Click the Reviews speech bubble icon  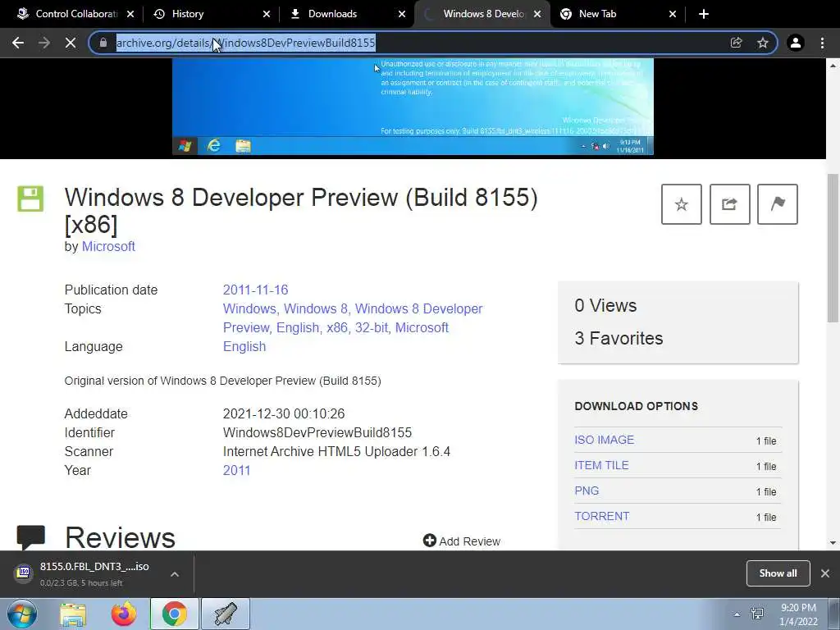point(30,537)
